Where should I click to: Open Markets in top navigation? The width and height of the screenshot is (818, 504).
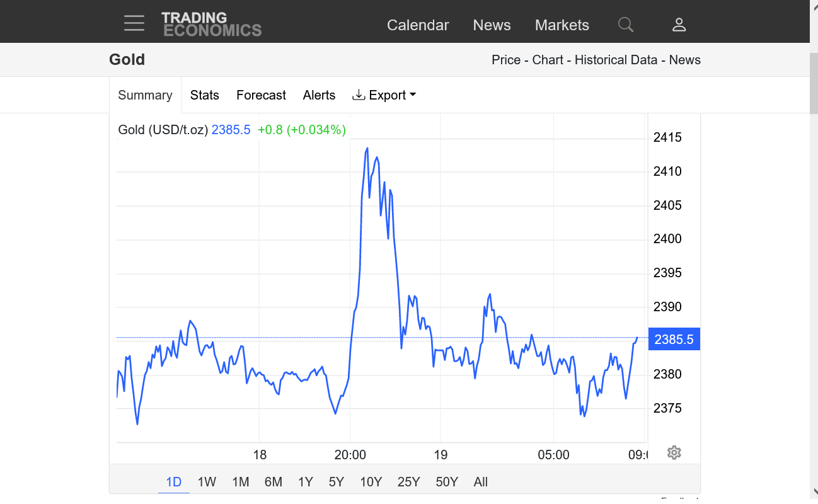562,25
